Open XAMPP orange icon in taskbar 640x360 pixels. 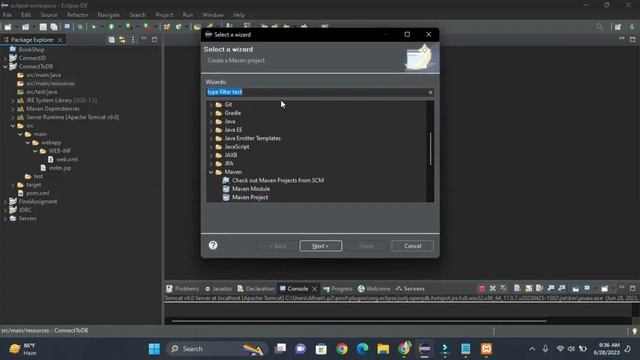pos(486,349)
